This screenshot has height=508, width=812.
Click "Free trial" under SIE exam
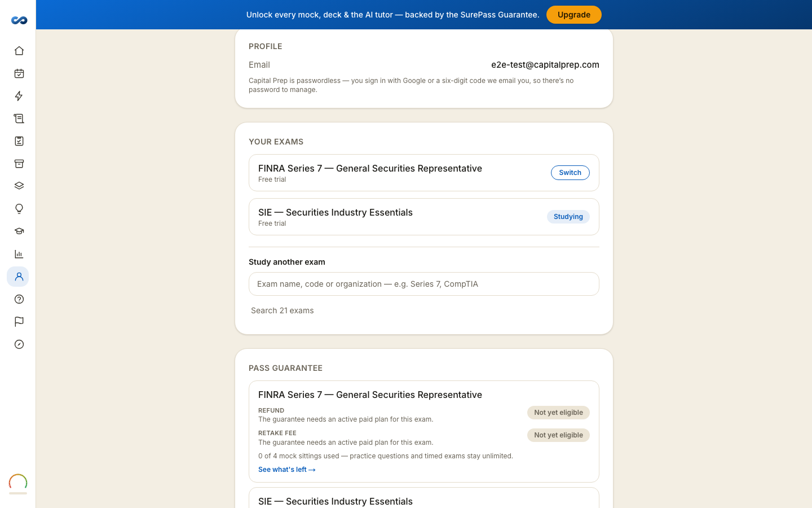272,224
